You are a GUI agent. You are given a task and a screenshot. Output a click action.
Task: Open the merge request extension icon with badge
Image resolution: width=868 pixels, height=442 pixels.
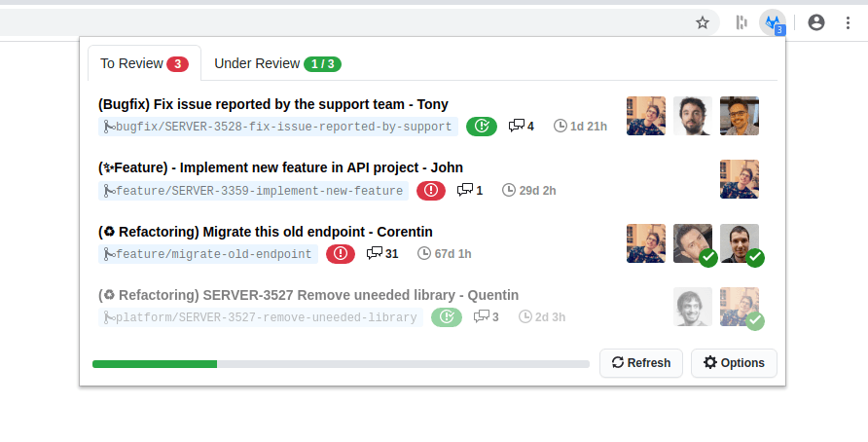(x=773, y=22)
